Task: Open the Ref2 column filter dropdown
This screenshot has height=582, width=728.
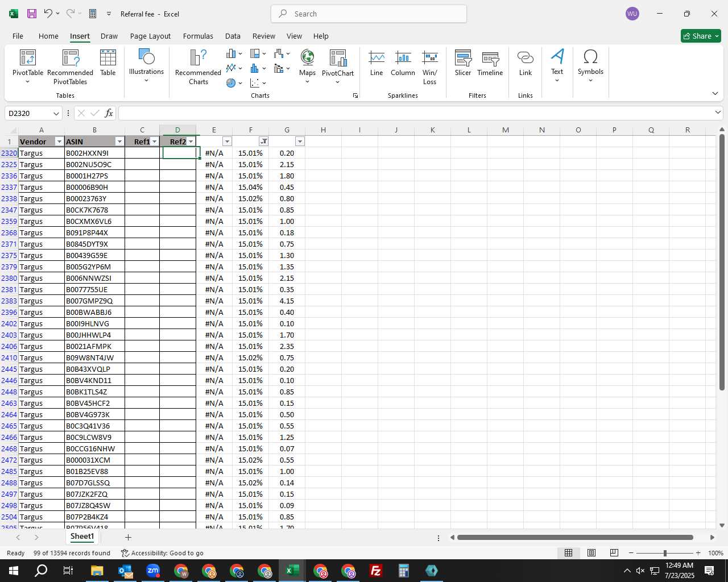Action: (191, 142)
